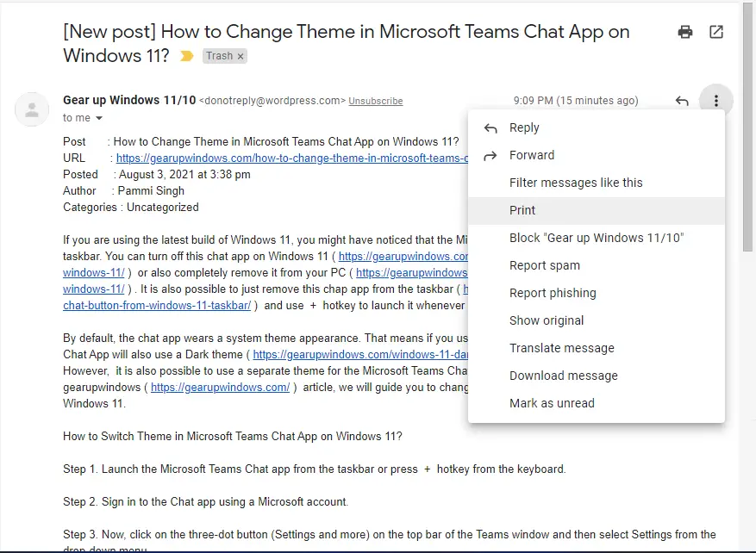Click the Unsubscribe link
The width and height of the screenshot is (756, 553).
click(x=376, y=101)
